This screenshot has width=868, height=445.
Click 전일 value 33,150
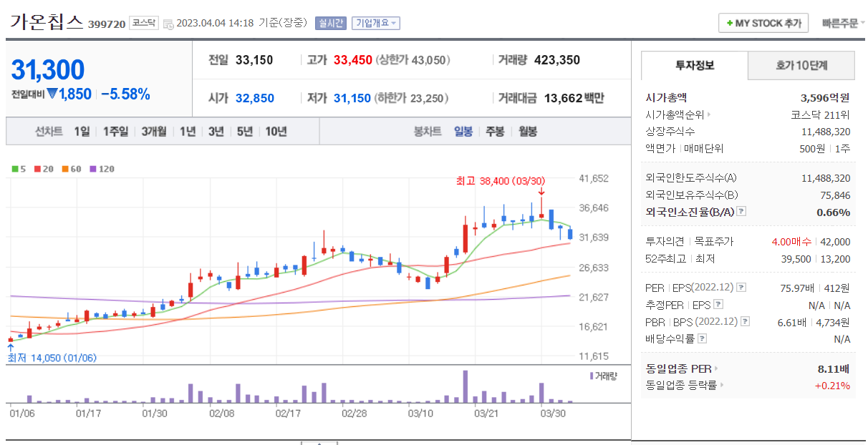point(254,60)
